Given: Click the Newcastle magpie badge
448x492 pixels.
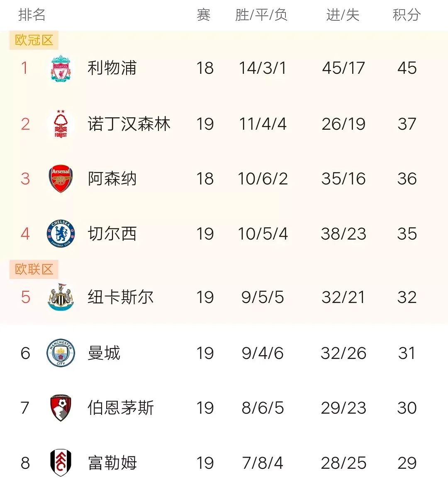Looking at the screenshot, I should [60, 297].
